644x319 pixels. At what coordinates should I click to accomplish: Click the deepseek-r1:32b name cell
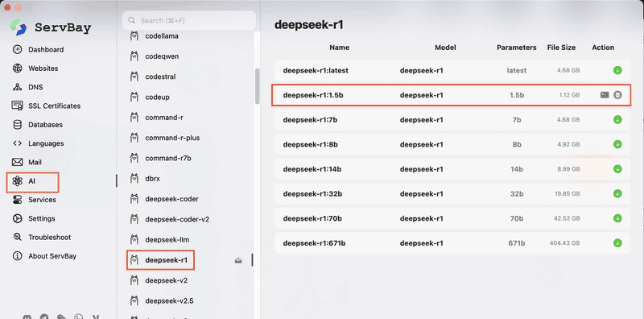click(x=312, y=193)
